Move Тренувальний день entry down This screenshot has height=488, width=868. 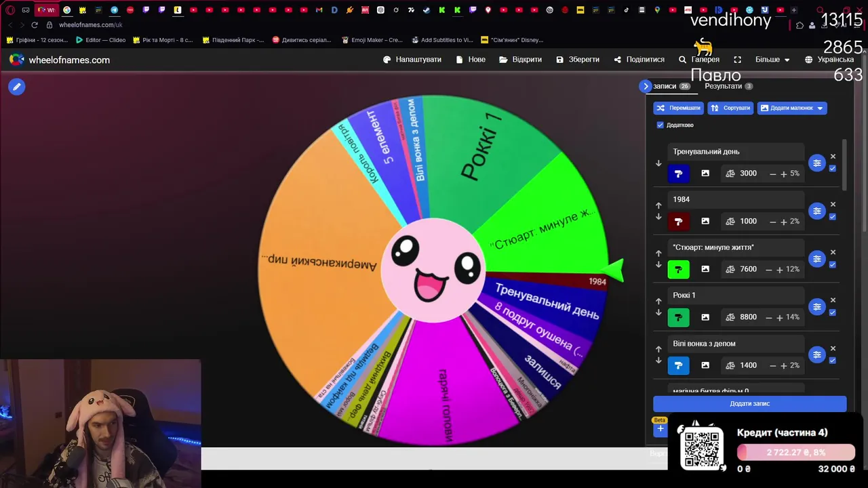click(658, 163)
